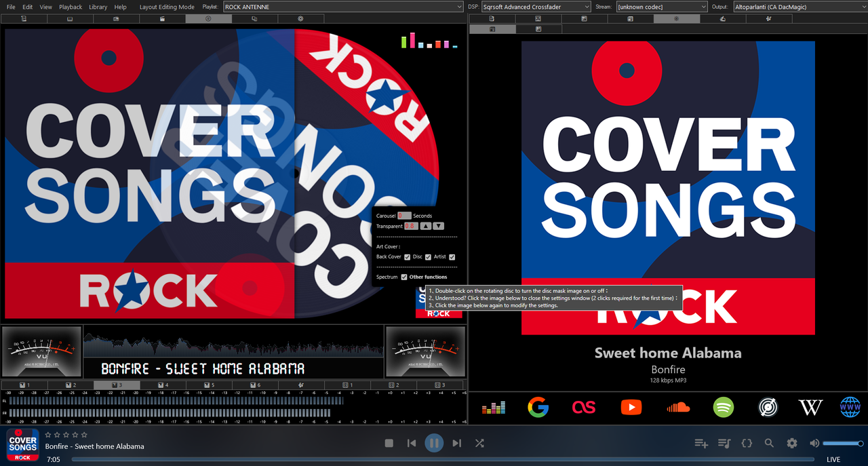Open the Playlist dropdown showing ROCK ANTENNE
The height and width of the screenshot is (466, 868).
click(x=343, y=7)
